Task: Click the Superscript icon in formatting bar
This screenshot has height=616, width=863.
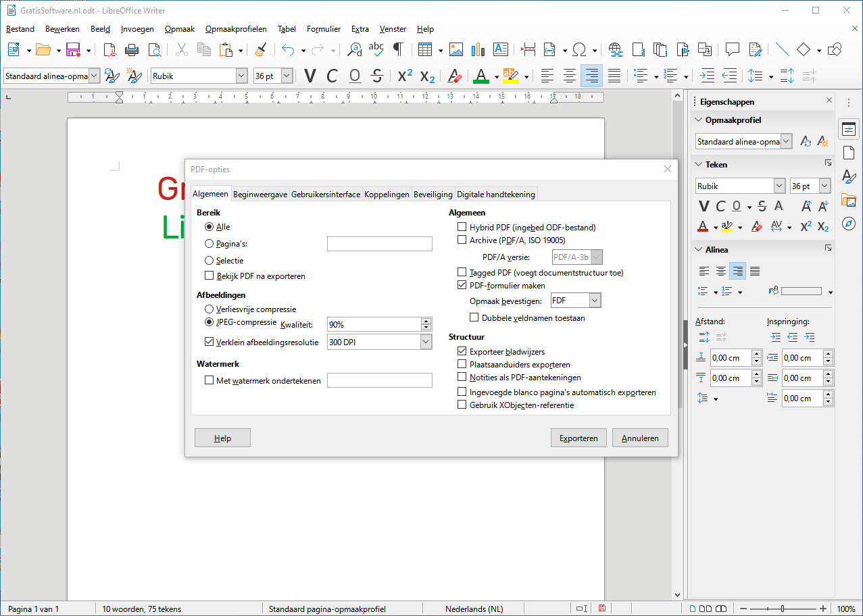Action: (405, 76)
